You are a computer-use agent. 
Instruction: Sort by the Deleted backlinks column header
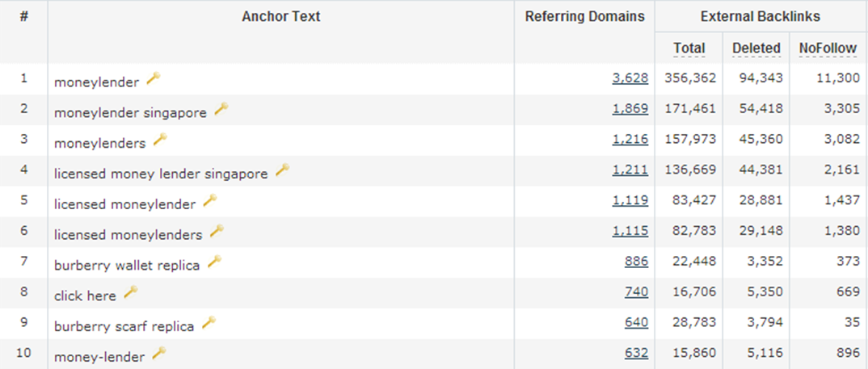[756, 48]
